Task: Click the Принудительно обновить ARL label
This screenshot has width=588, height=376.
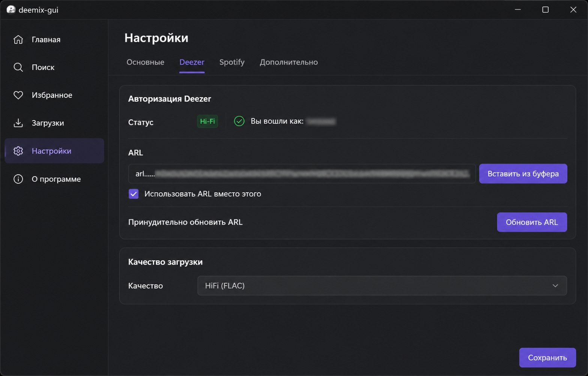Action: tap(185, 222)
